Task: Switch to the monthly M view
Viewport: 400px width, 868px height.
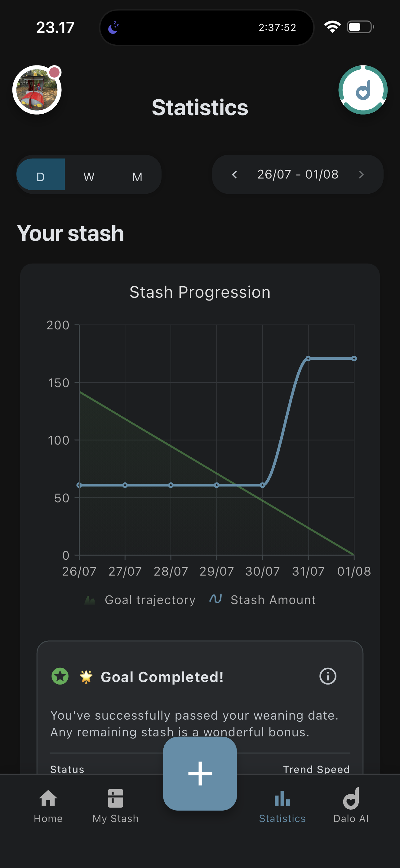Action: (137, 174)
